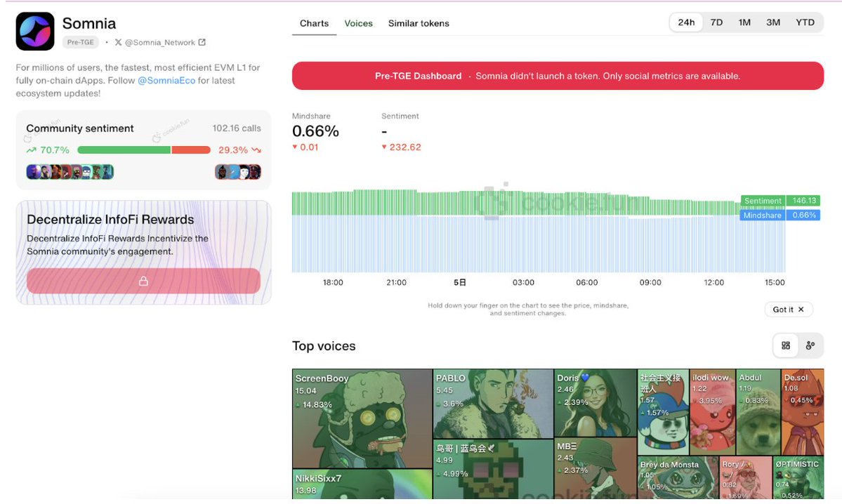Select the YTD time range

tap(805, 22)
